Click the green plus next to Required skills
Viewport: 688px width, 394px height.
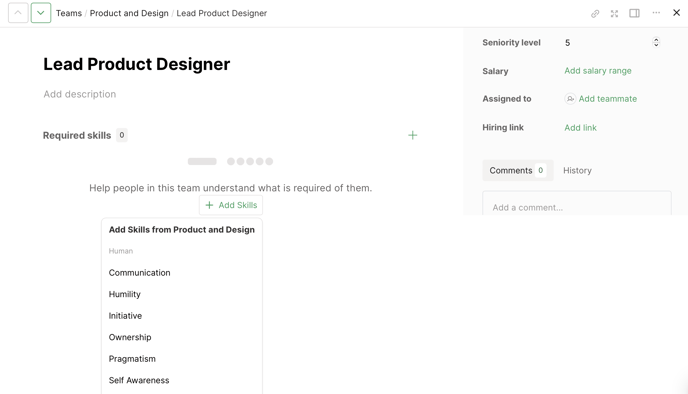[x=412, y=135]
